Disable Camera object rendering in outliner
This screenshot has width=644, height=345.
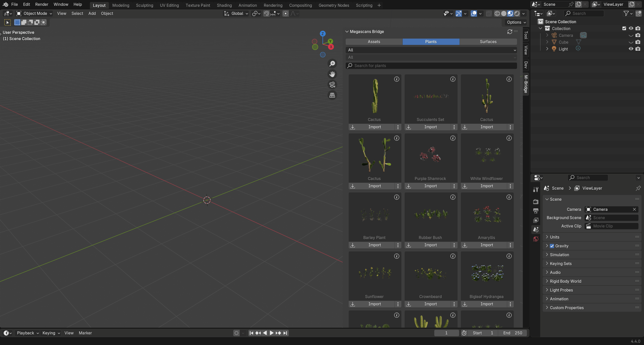(638, 35)
